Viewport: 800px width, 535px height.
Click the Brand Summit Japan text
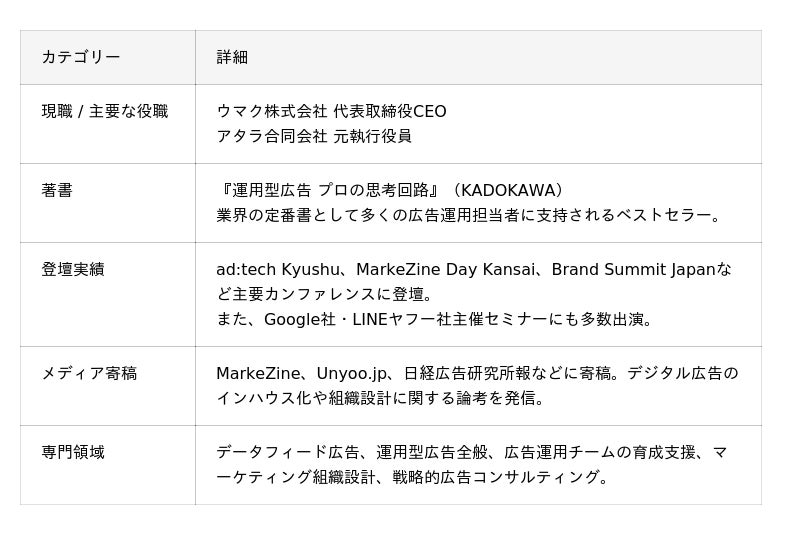pyautogui.click(x=633, y=269)
